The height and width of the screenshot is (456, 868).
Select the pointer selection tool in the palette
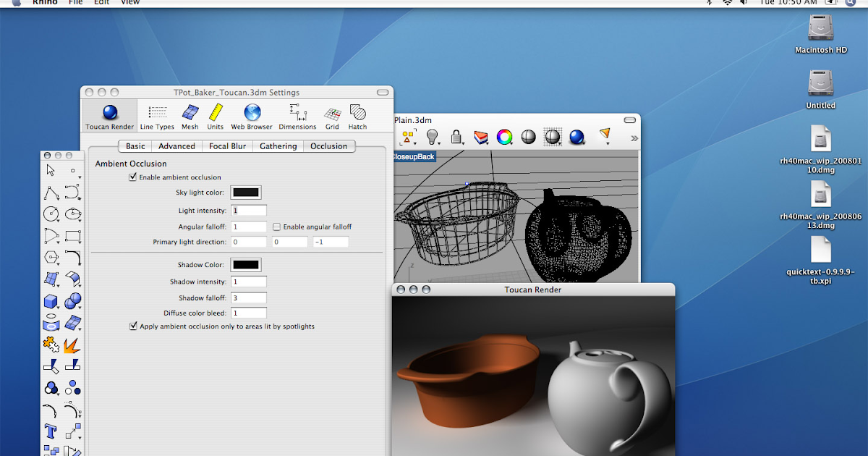click(51, 171)
